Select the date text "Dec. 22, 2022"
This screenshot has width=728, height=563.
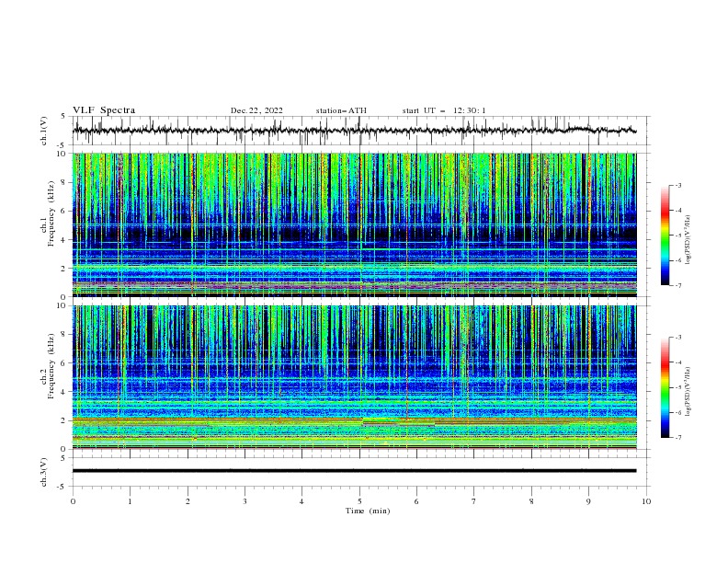[x=256, y=110]
